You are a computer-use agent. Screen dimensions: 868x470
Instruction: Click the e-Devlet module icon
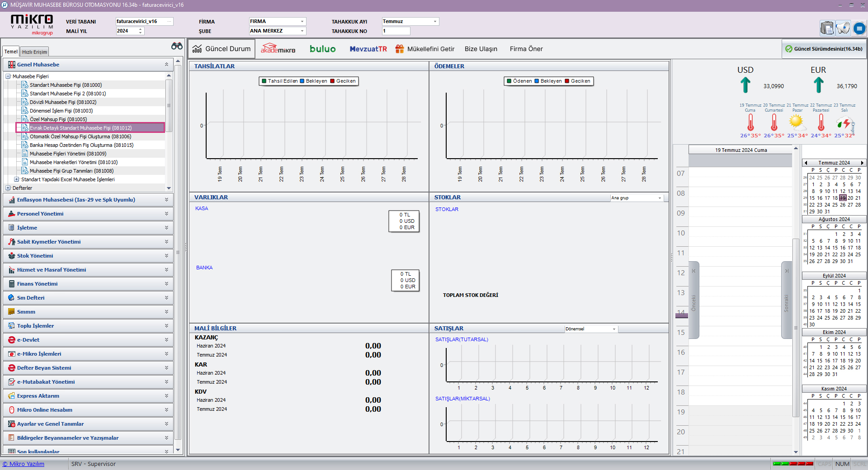click(x=12, y=340)
